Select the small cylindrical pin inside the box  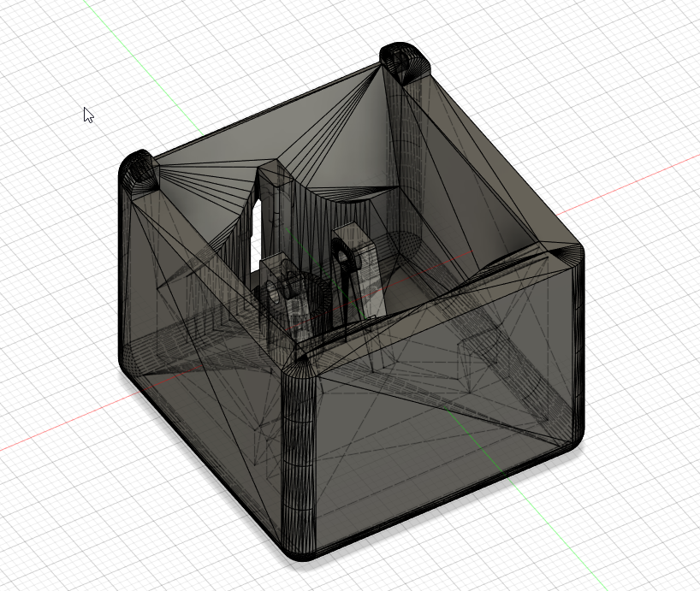pyautogui.click(x=292, y=287)
